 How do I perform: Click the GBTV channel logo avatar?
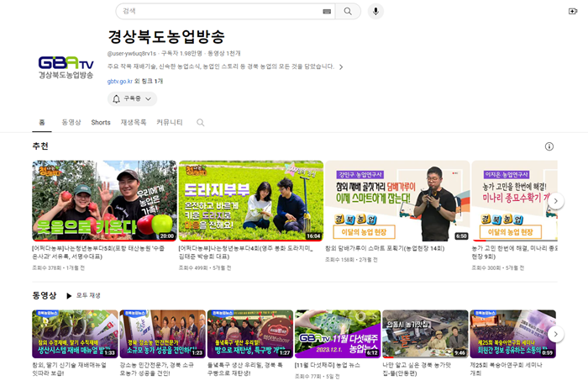click(66, 66)
